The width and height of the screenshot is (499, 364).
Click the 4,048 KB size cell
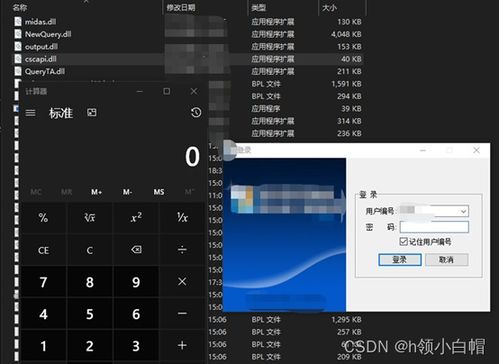click(x=346, y=34)
